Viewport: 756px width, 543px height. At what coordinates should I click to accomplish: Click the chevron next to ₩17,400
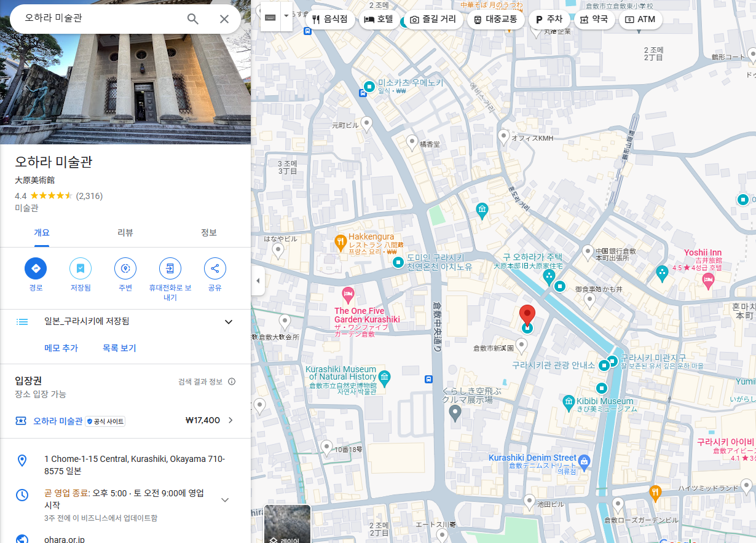pyautogui.click(x=230, y=421)
